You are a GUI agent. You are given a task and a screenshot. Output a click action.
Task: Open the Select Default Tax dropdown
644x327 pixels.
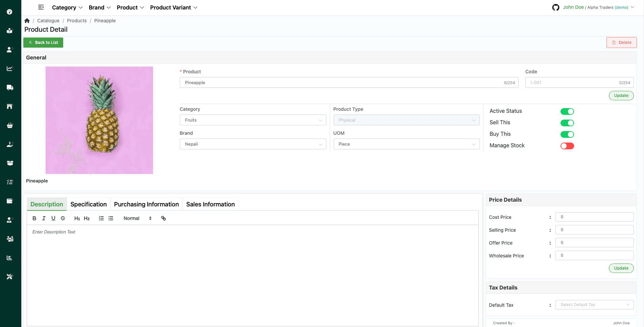(594, 305)
